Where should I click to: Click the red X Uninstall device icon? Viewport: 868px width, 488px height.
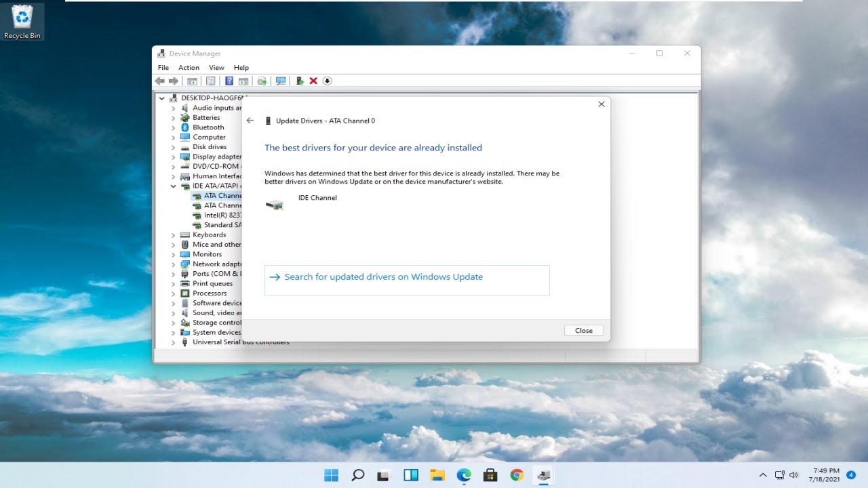pyautogui.click(x=313, y=81)
